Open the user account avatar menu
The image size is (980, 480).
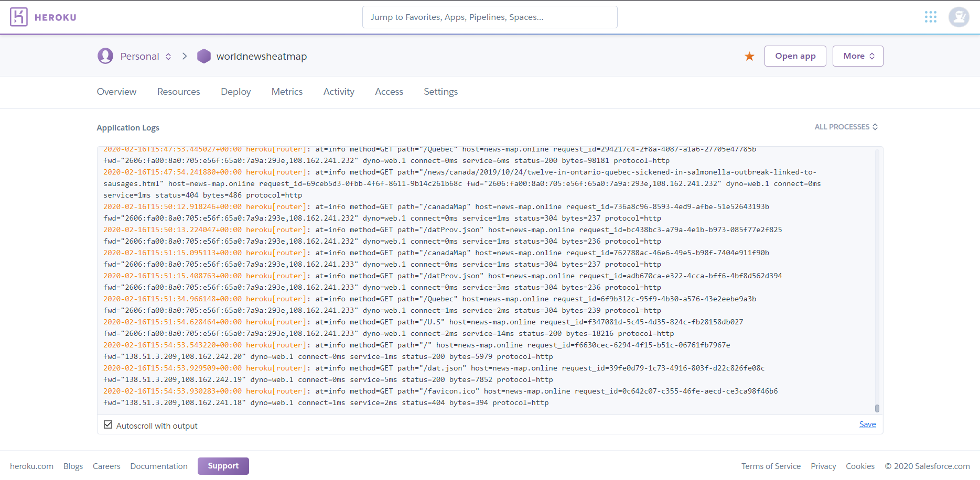click(x=959, y=17)
